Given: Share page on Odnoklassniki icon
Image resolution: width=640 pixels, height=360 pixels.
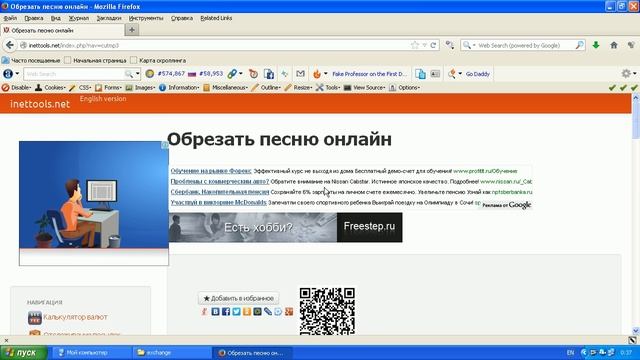Looking at the screenshot, I should click(x=247, y=311).
